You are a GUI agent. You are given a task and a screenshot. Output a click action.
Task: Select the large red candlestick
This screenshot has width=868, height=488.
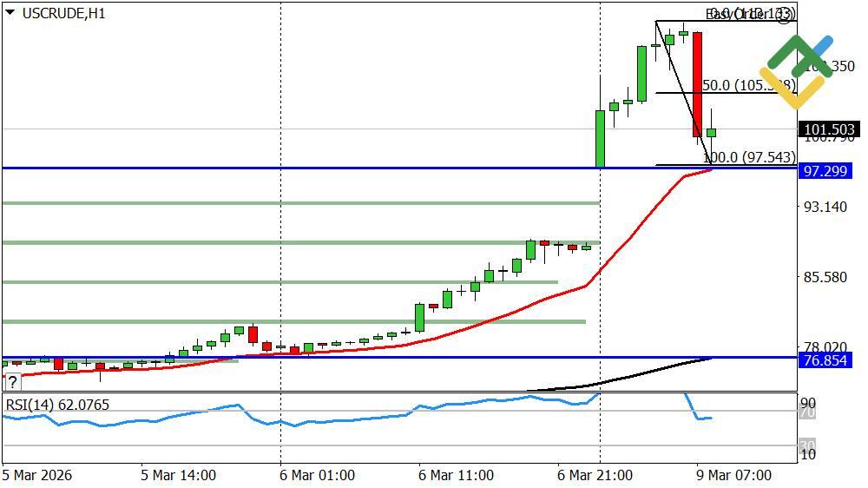tap(697, 84)
